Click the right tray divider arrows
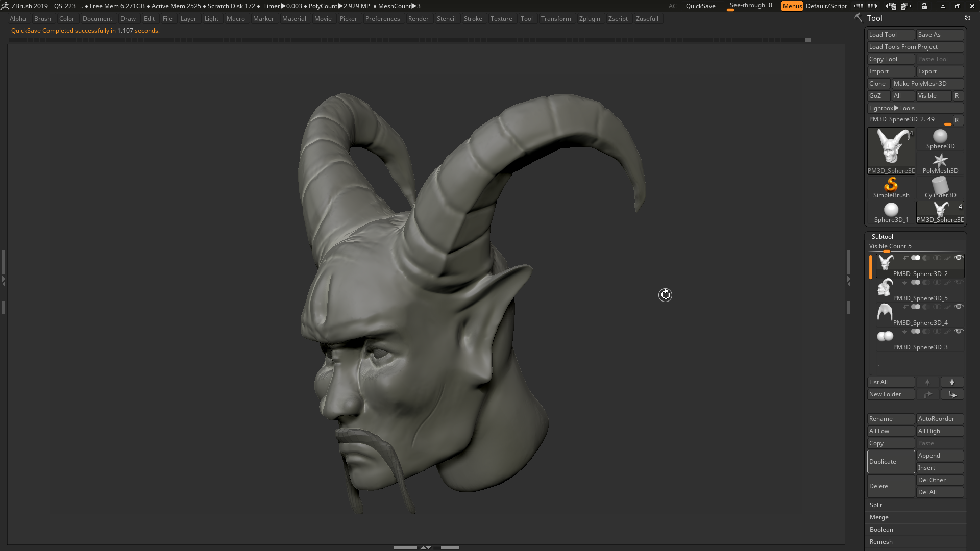Image resolution: width=980 pixels, height=551 pixels. [x=848, y=281]
